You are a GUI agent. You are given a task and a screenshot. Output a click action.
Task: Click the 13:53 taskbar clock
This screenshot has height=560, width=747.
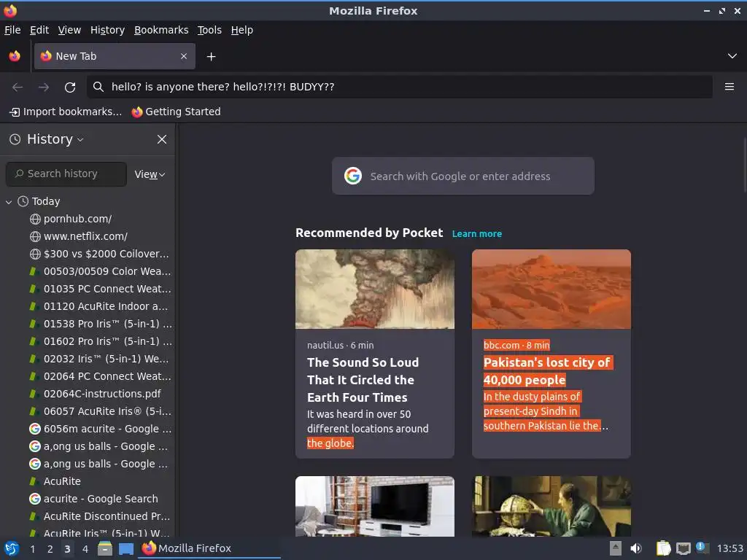coord(729,549)
